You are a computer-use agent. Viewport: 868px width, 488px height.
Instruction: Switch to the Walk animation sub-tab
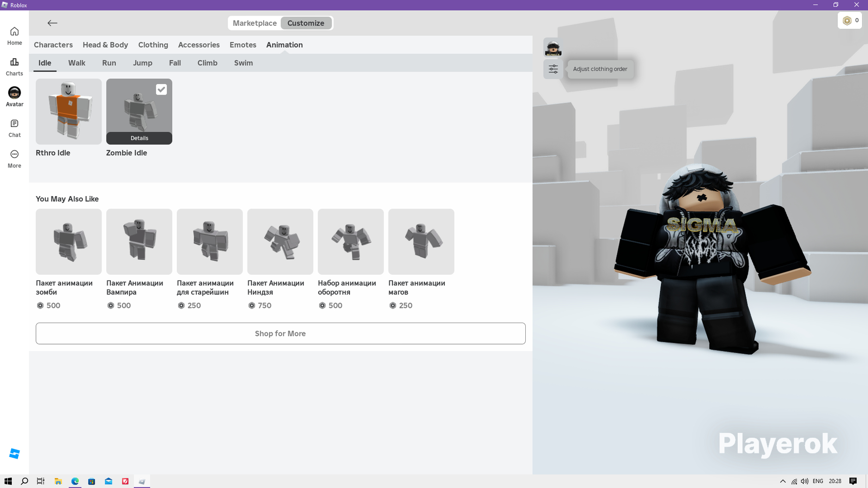click(x=77, y=63)
